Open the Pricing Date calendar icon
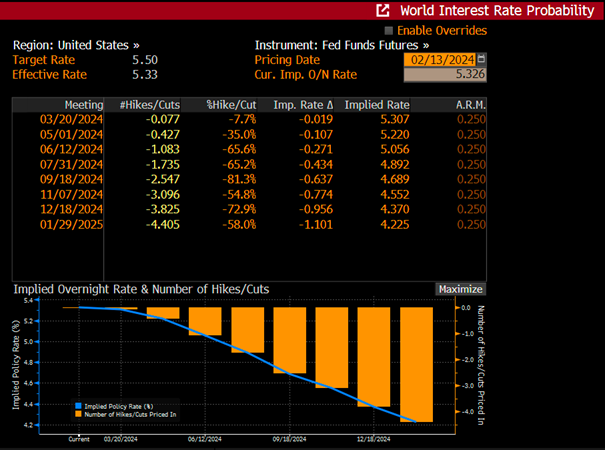Screen dimensions: 605x450 481,59
